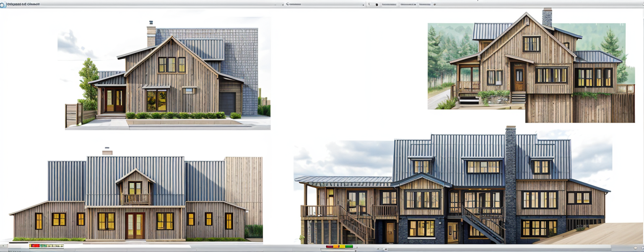Click the small dark icon after the top dropdown

point(377,5)
